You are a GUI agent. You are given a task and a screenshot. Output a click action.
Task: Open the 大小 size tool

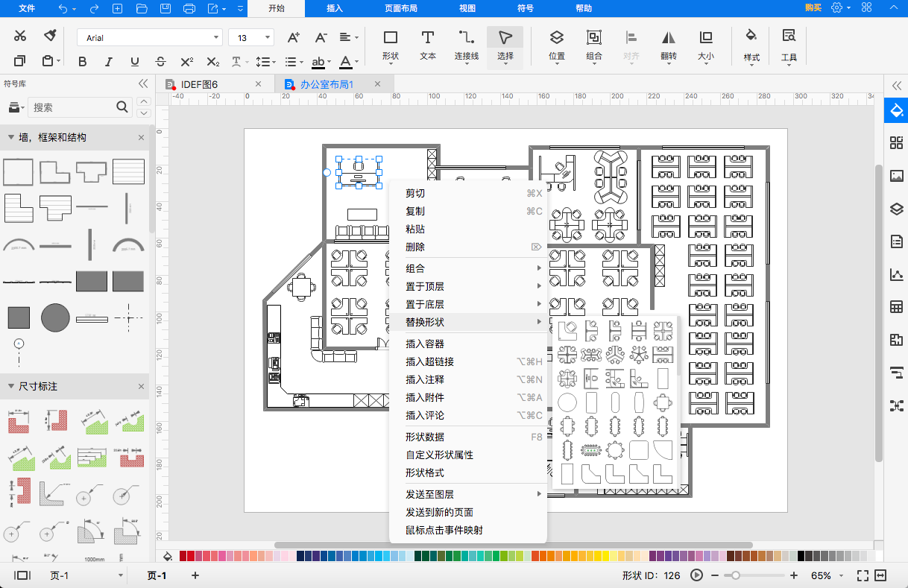706,45
